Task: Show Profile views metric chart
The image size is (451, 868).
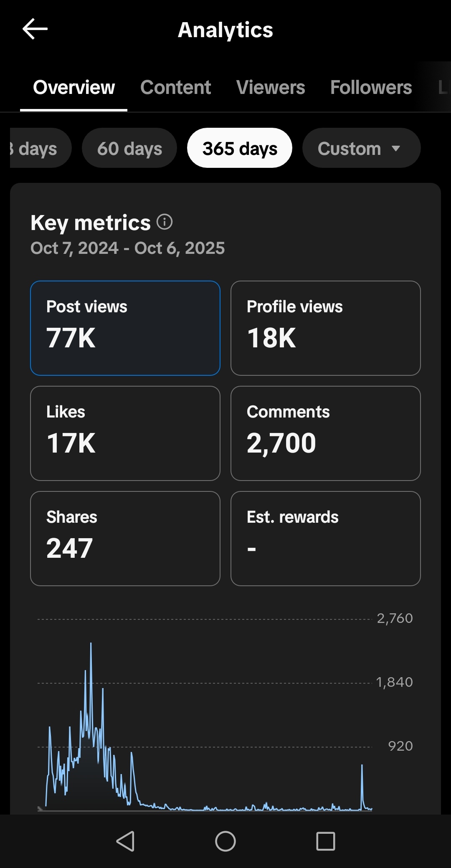Action: tap(325, 328)
